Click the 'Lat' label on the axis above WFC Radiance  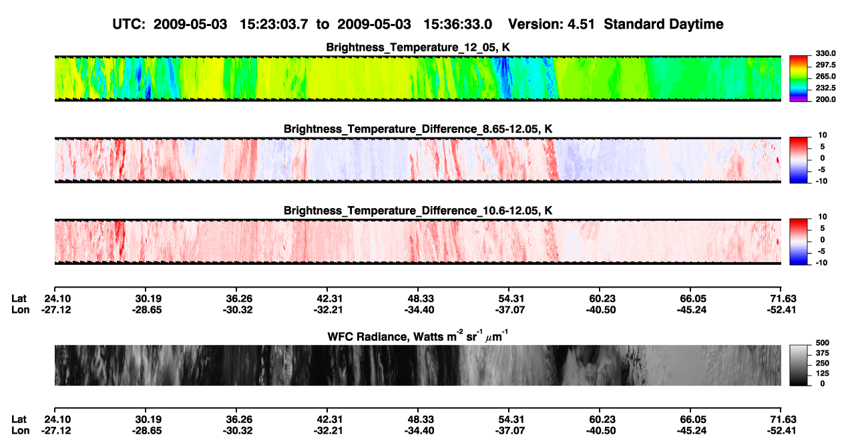[x=19, y=299]
